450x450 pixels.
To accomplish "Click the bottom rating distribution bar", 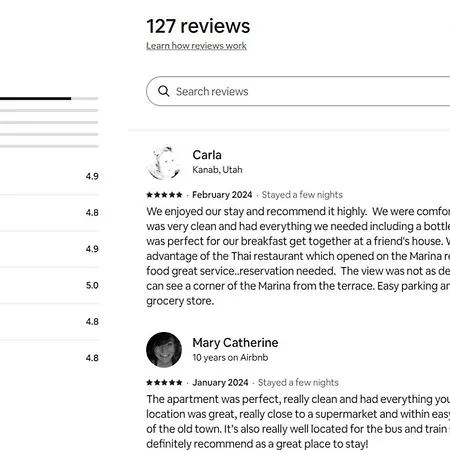I will click(x=49, y=146).
